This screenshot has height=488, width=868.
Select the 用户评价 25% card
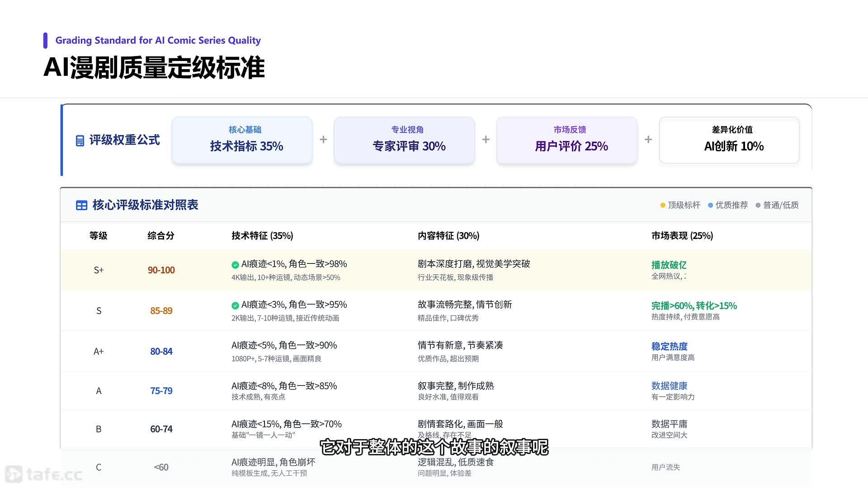tap(567, 140)
